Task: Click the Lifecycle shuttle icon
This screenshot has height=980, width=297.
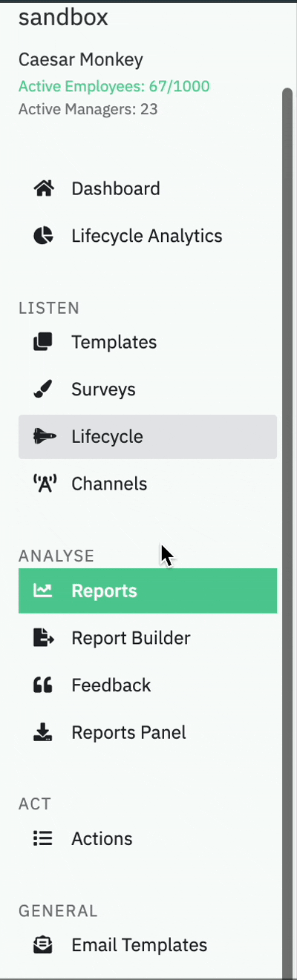Action: [45, 436]
